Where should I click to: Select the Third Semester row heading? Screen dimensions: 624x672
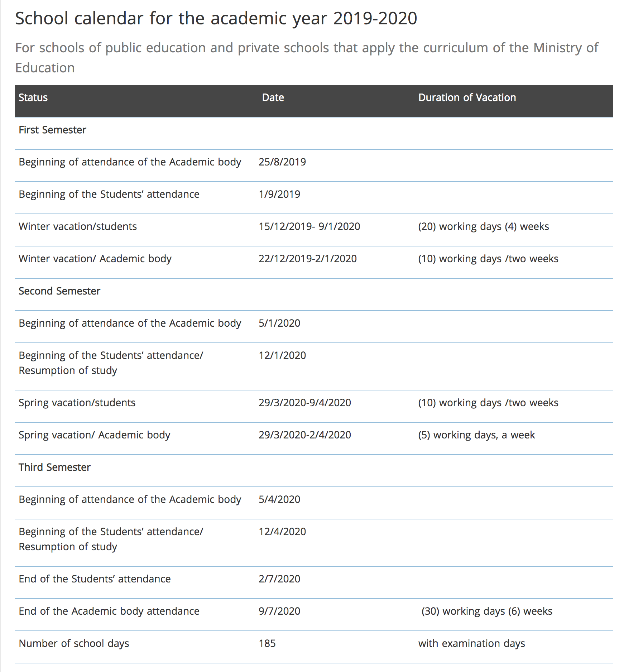[x=54, y=467]
